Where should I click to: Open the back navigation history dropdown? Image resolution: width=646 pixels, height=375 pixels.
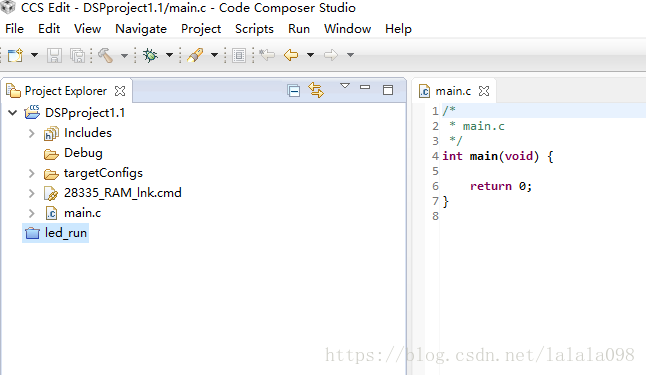(310, 55)
